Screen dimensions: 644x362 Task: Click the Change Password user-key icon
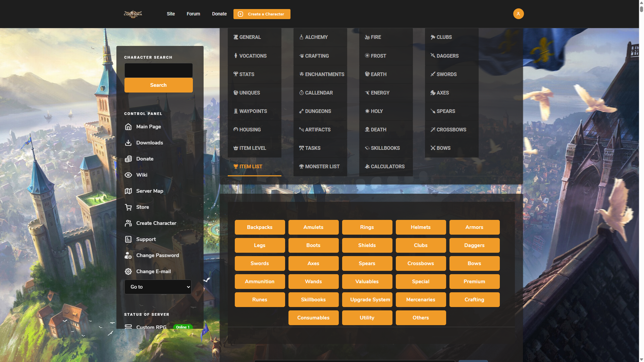[128, 255]
